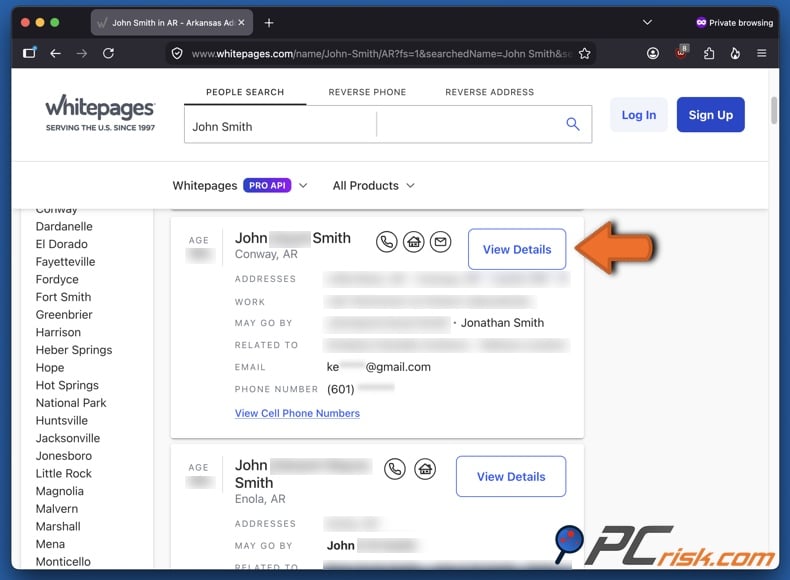Click the Whitepages logo
The width and height of the screenshot is (790, 580).
tap(100, 113)
